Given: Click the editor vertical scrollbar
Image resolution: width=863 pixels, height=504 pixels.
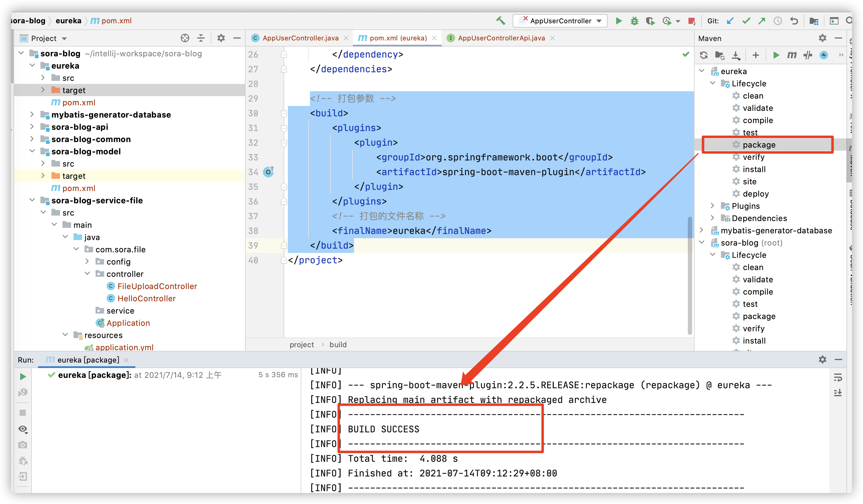Looking at the screenshot, I should tap(690, 274).
